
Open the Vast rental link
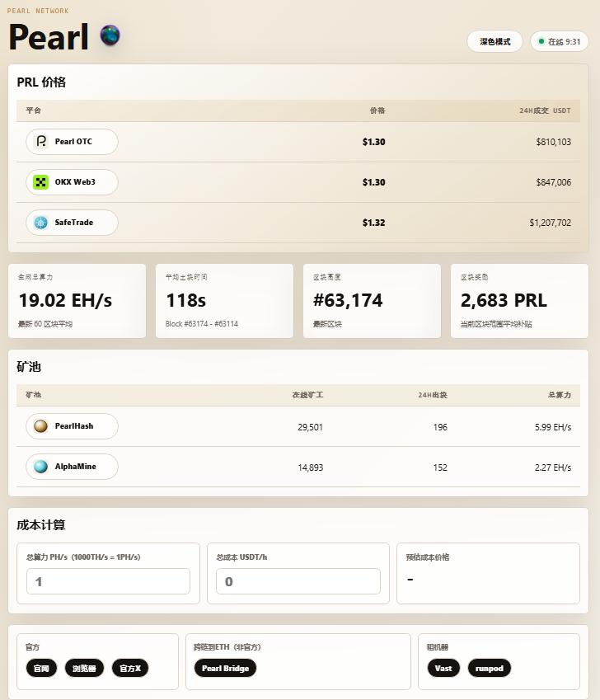443,669
